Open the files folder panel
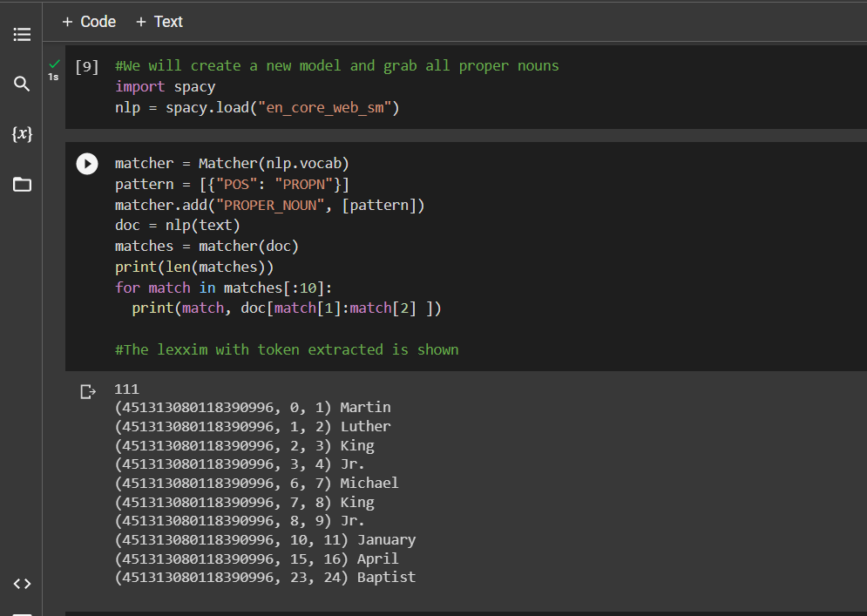867x616 pixels. pyautogui.click(x=22, y=184)
